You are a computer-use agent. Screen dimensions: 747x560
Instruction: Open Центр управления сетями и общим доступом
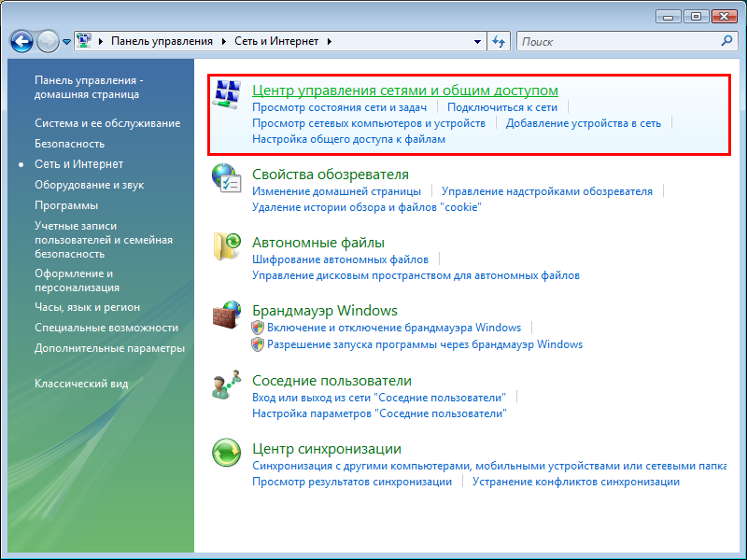click(405, 91)
